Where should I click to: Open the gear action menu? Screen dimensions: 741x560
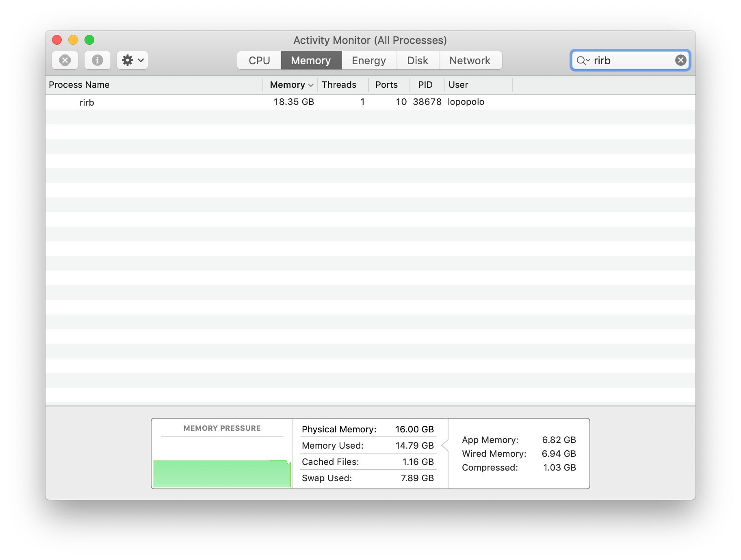(132, 61)
